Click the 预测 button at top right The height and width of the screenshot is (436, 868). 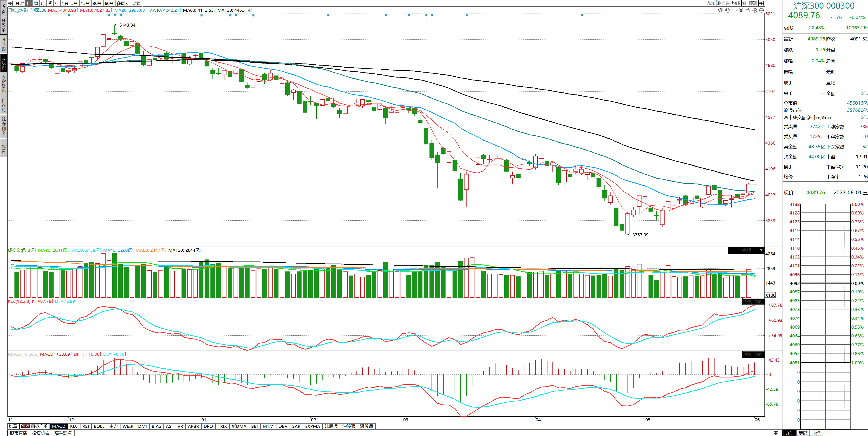pyautogui.click(x=752, y=3)
